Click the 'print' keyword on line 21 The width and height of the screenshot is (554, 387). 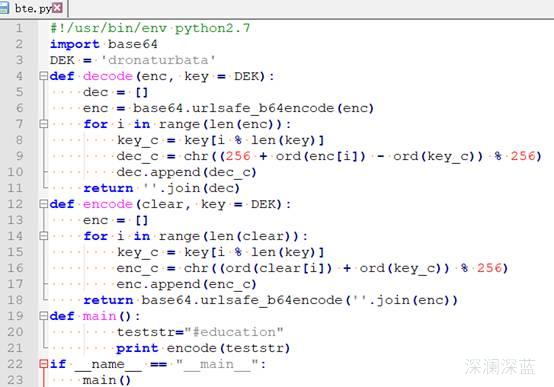137,348
